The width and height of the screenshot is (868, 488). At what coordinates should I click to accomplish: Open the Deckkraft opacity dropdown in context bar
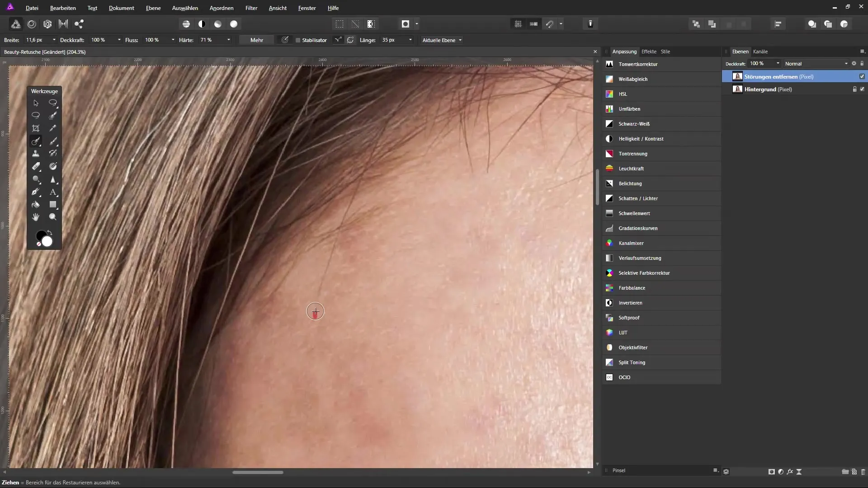(x=119, y=40)
